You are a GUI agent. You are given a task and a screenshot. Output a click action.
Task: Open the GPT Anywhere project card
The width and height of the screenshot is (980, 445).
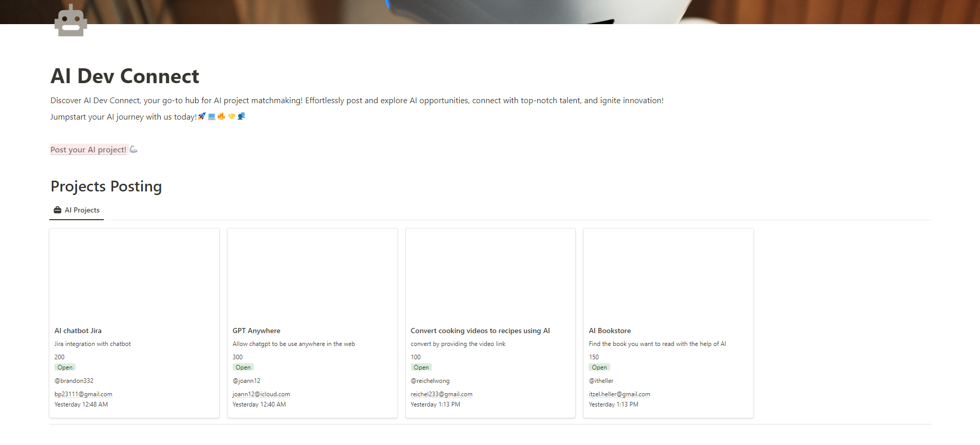[x=256, y=331]
